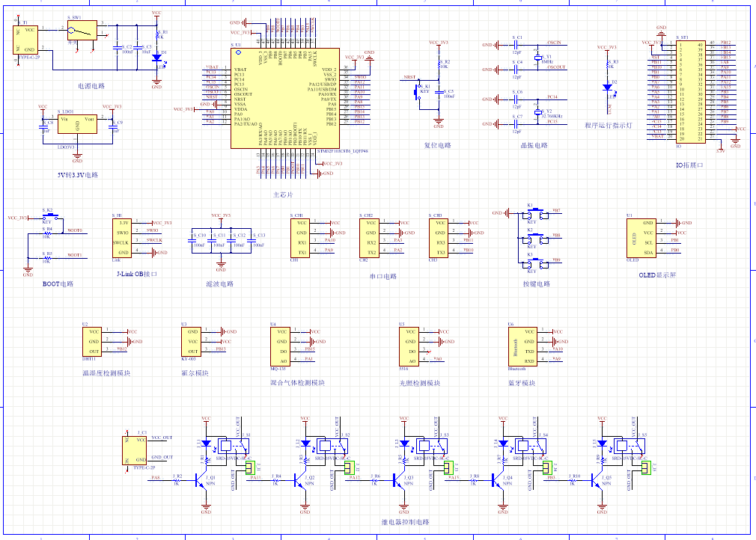Select the U3 KY-003 Hall module
The height and width of the screenshot is (540, 756).
pyautogui.click(x=191, y=342)
